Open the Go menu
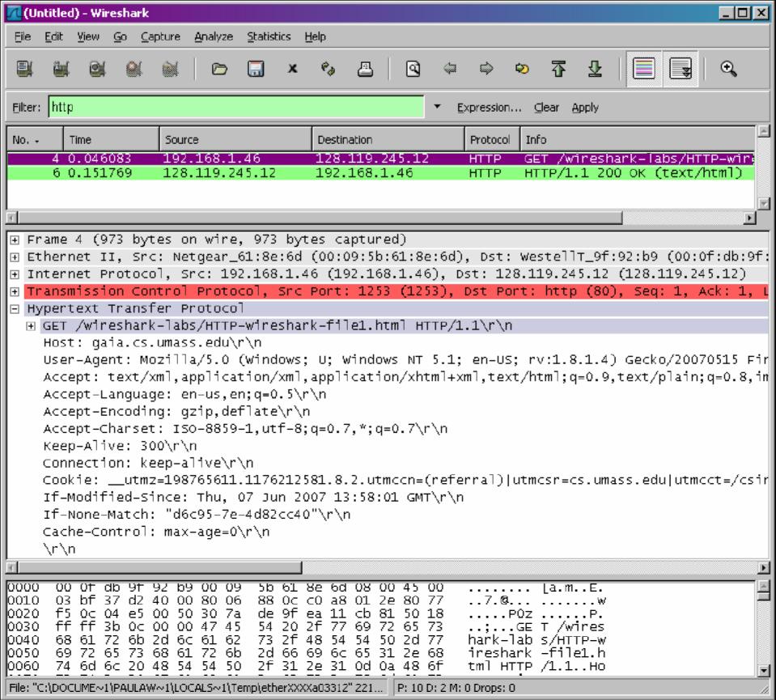 [120, 36]
